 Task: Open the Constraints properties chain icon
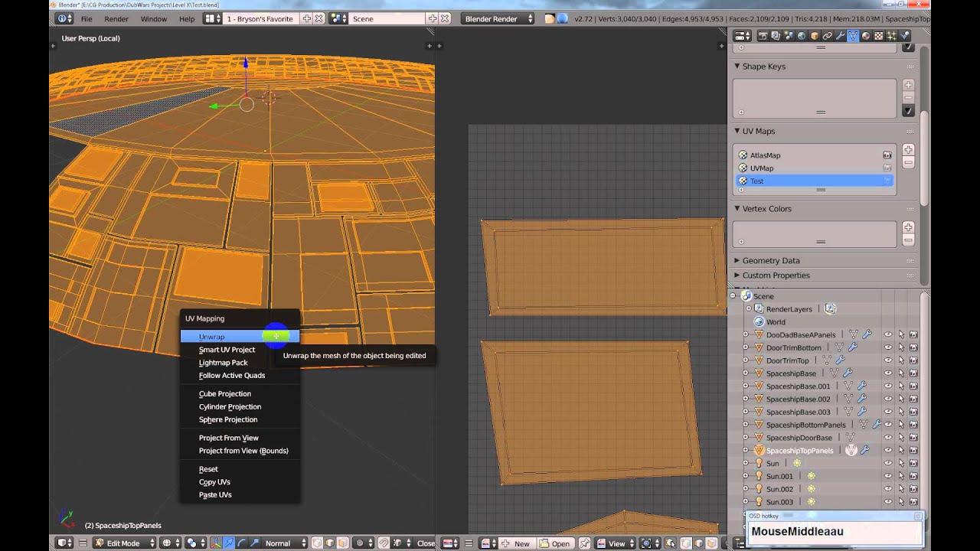pyautogui.click(x=828, y=35)
